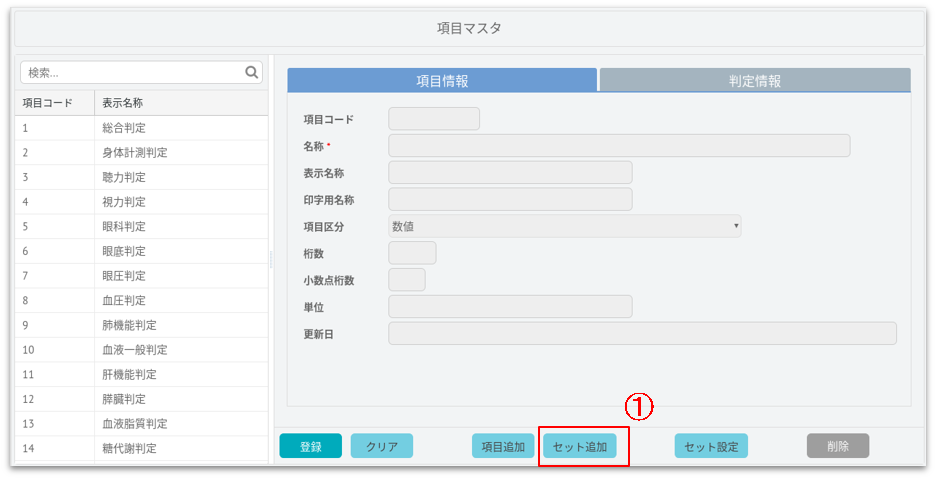
Task: Select the 肺機能判定 row
Action: pyautogui.click(x=141, y=325)
